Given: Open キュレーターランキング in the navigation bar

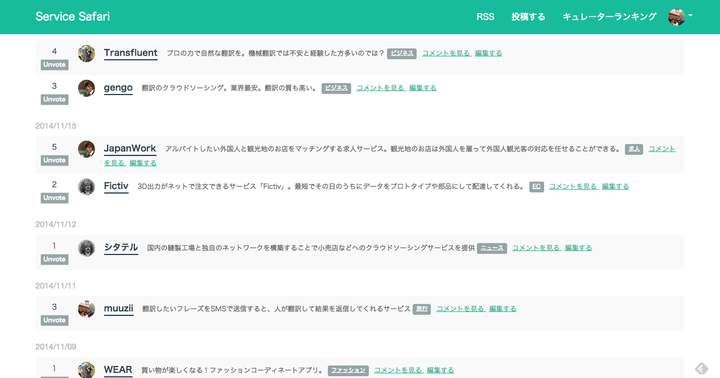Looking at the screenshot, I should (609, 17).
